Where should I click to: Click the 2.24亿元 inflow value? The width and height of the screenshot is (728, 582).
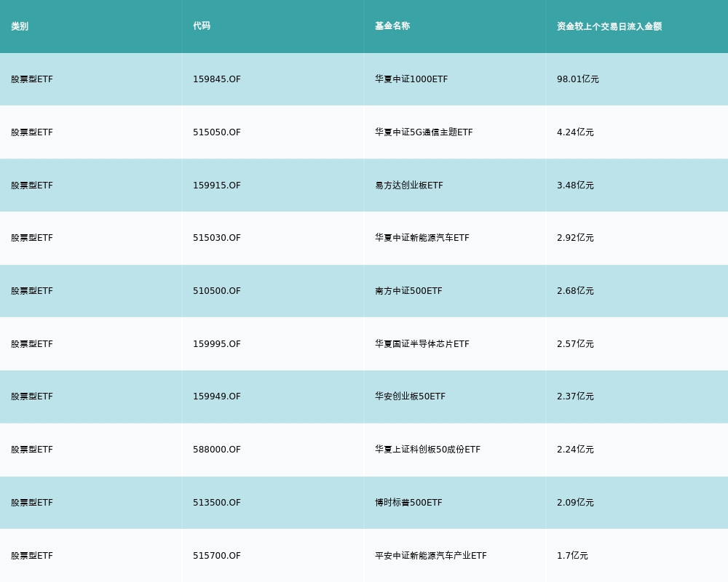pos(575,450)
